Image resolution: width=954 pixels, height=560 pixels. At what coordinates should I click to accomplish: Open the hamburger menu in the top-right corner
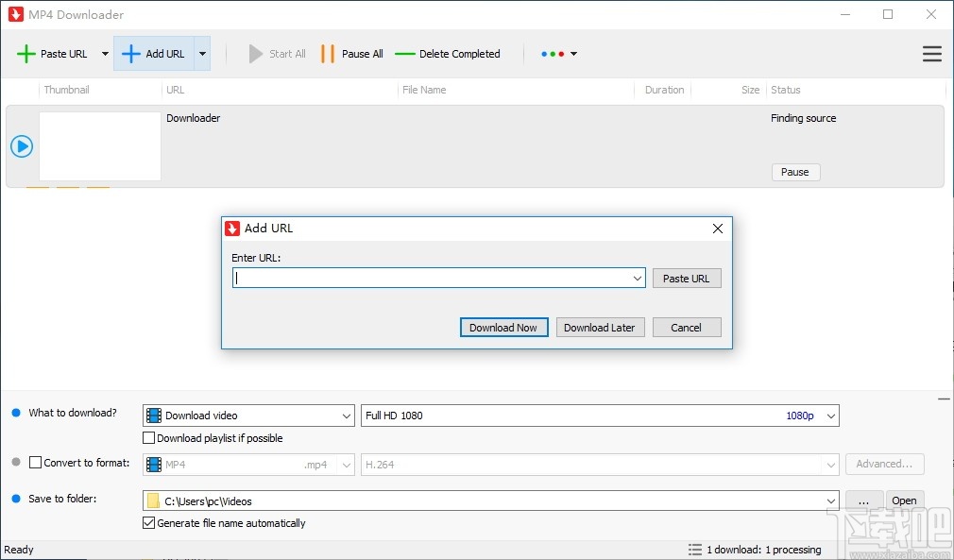click(x=932, y=54)
